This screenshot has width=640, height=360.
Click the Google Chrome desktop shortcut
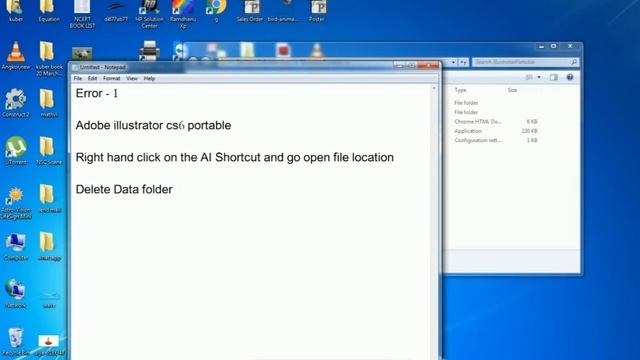tap(216, 11)
